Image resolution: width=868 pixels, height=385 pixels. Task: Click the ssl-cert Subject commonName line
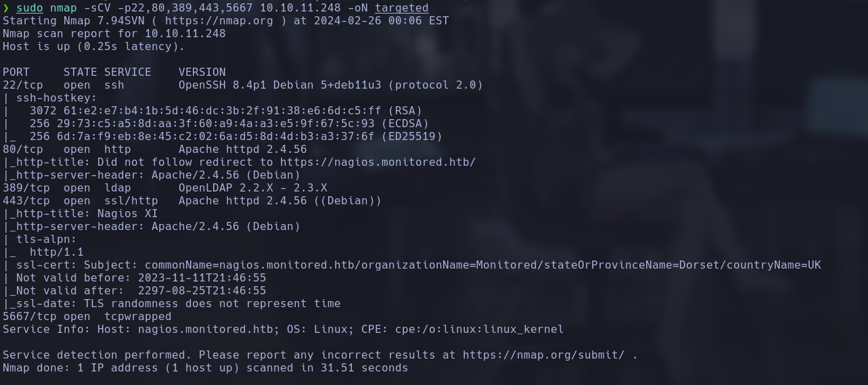tap(412, 265)
